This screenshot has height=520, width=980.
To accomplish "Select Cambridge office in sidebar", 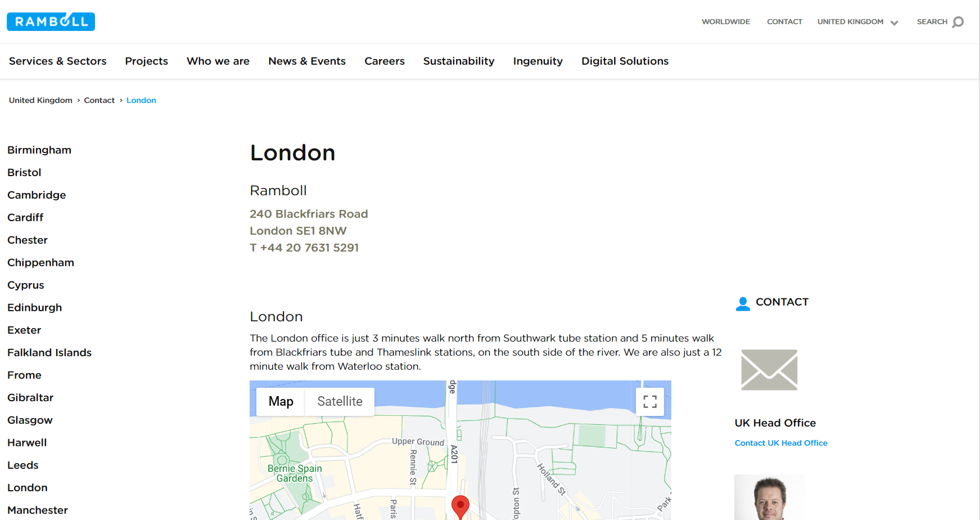I will point(37,195).
